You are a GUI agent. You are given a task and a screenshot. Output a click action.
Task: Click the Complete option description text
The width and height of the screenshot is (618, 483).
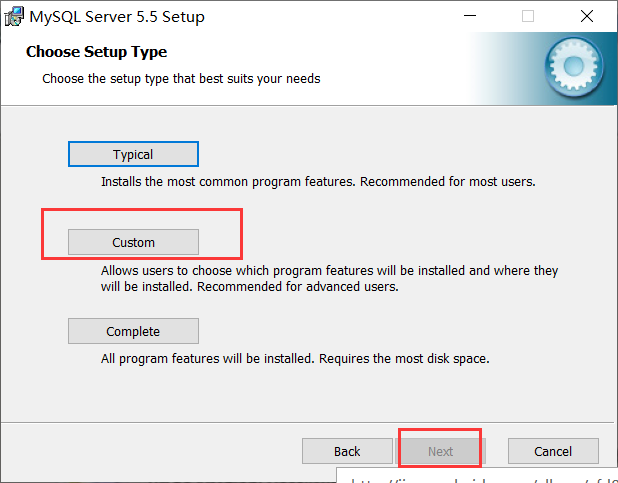tap(294, 358)
